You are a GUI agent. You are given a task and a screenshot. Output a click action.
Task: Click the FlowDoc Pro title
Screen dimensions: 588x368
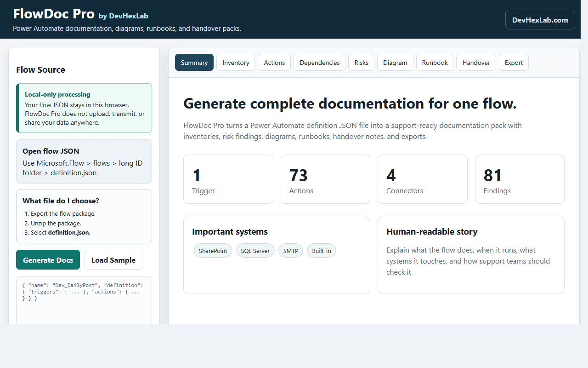click(x=54, y=14)
